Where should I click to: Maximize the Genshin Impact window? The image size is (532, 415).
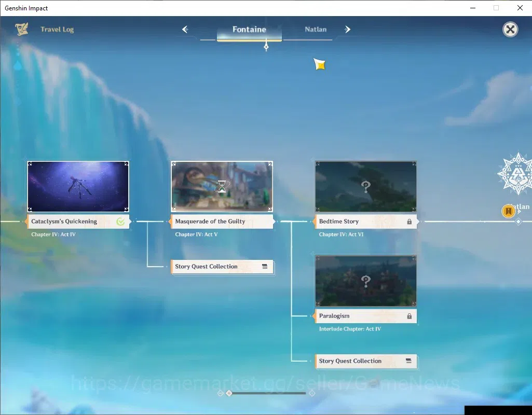pyautogui.click(x=496, y=8)
